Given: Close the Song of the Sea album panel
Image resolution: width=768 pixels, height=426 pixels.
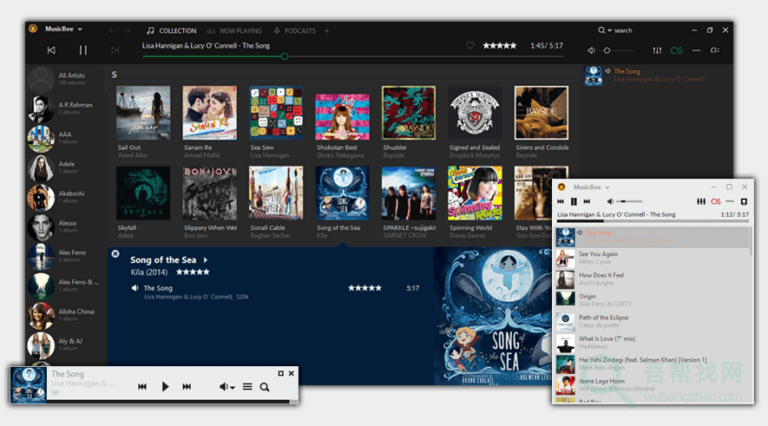Looking at the screenshot, I should pyautogui.click(x=115, y=254).
